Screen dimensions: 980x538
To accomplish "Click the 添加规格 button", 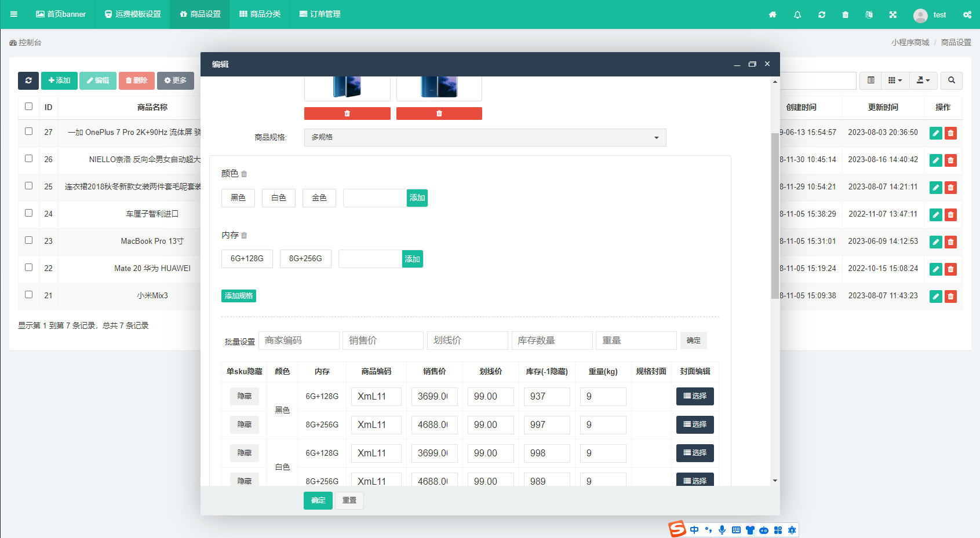I will [x=238, y=296].
